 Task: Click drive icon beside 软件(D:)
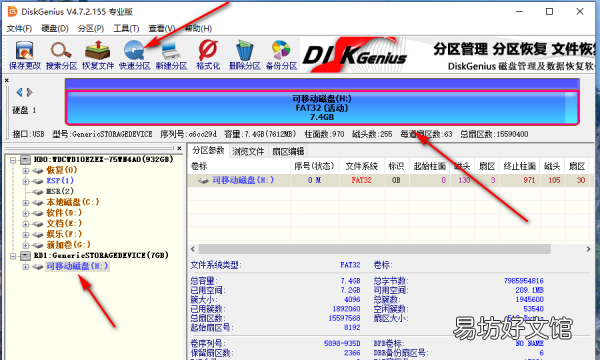[38, 213]
